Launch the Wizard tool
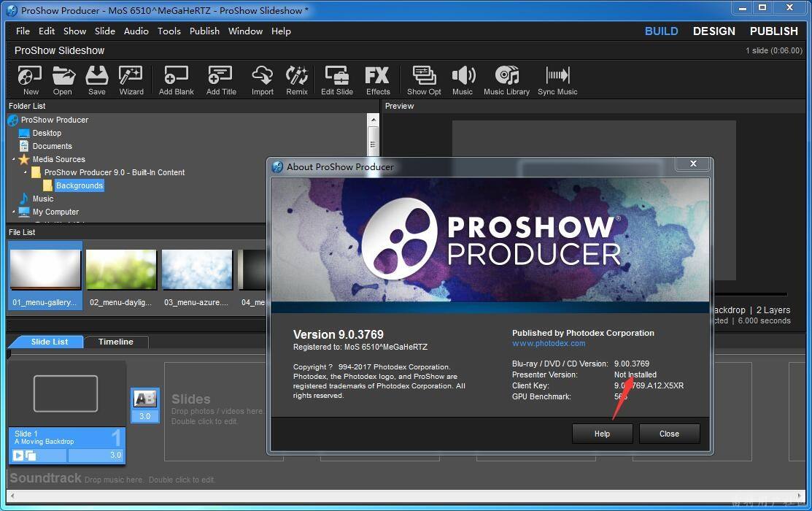This screenshot has width=812, height=511. pyautogui.click(x=131, y=80)
